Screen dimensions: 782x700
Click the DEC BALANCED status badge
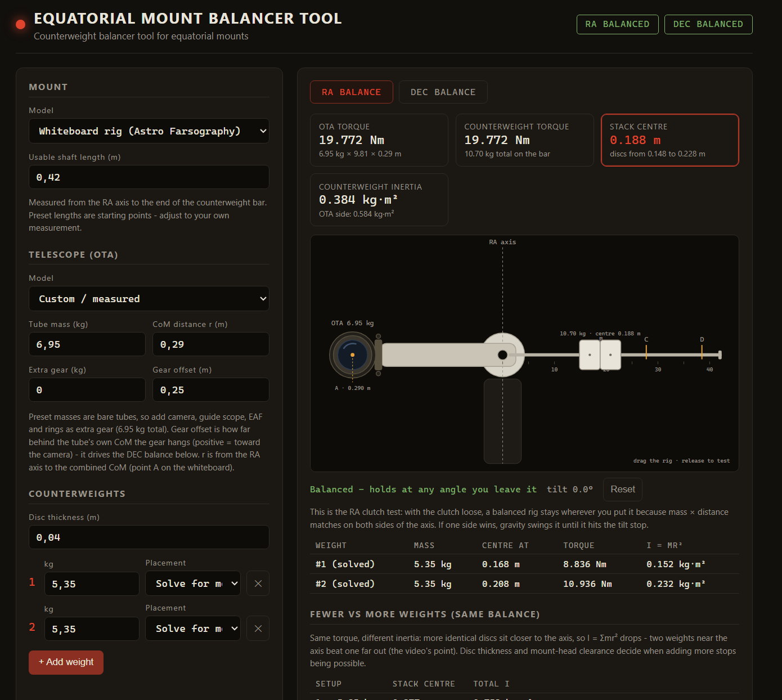pyautogui.click(x=708, y=24)
